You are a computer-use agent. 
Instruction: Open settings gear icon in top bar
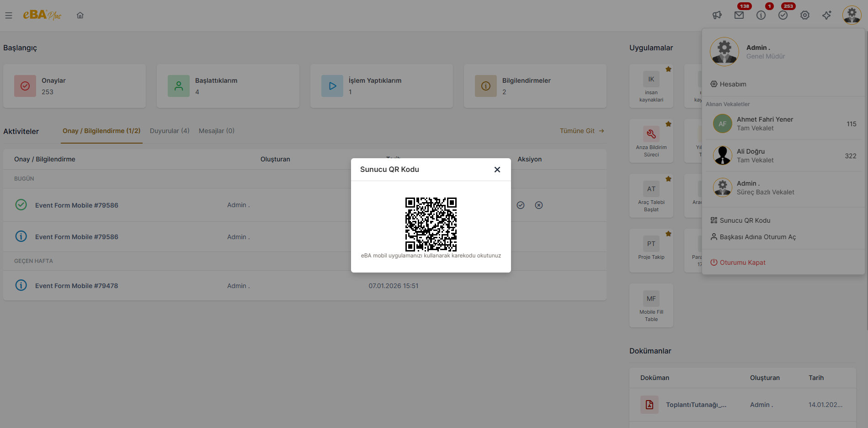click(805, 16)
